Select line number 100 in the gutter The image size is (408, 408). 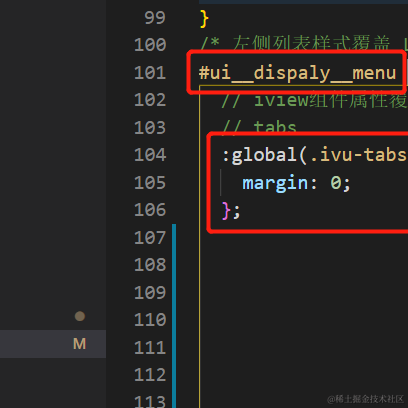150,45
